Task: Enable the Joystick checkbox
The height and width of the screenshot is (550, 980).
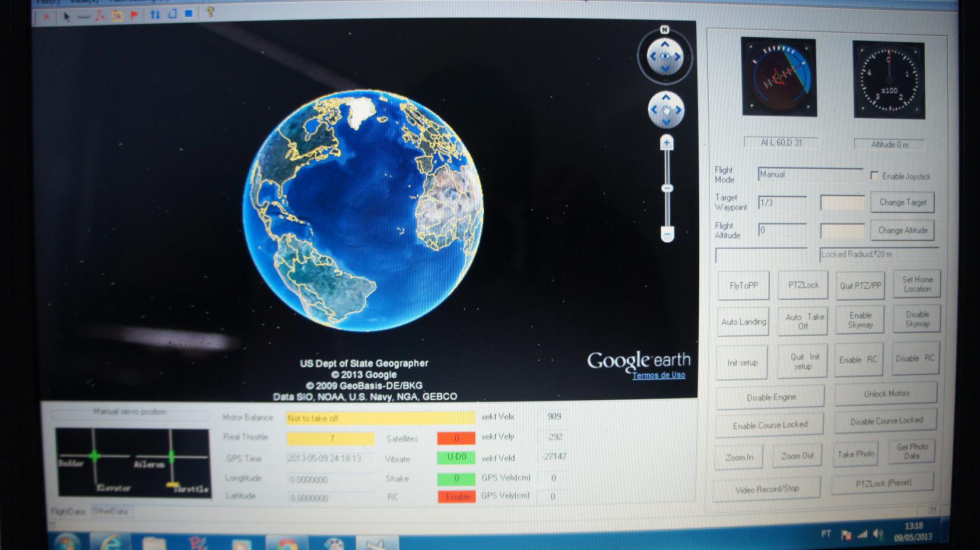Action: coord(874,176)
